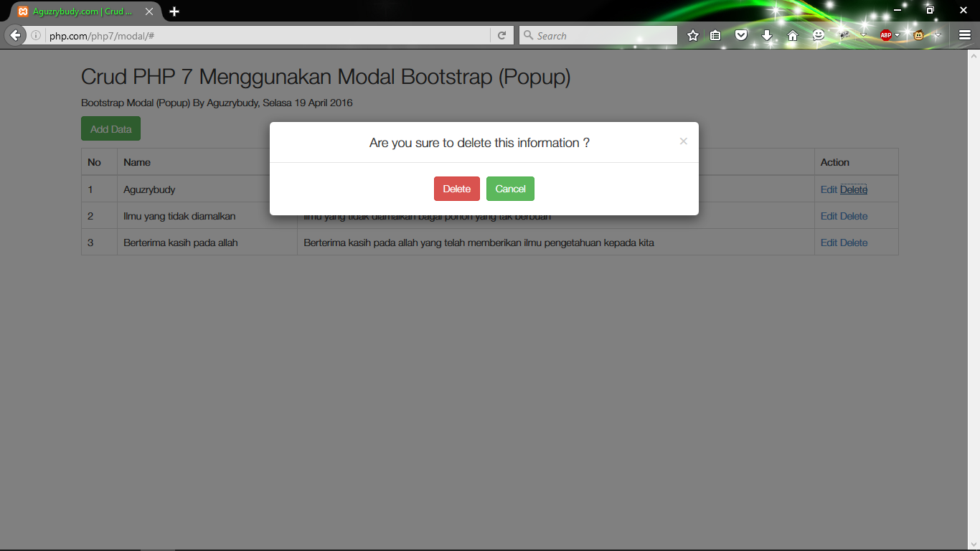Open a new browser tab
The height and width of the screenshot is (551, 980).
coord(174,11)
